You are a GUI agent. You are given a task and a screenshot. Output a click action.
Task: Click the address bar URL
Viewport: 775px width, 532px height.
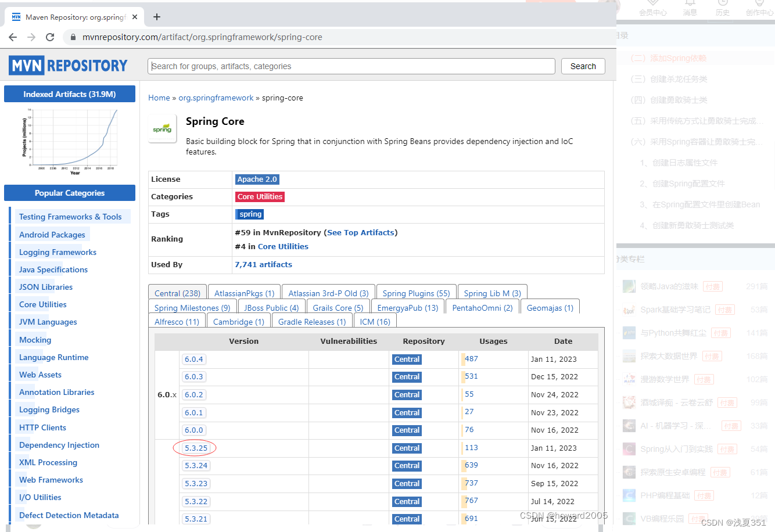tap(202, 37)
